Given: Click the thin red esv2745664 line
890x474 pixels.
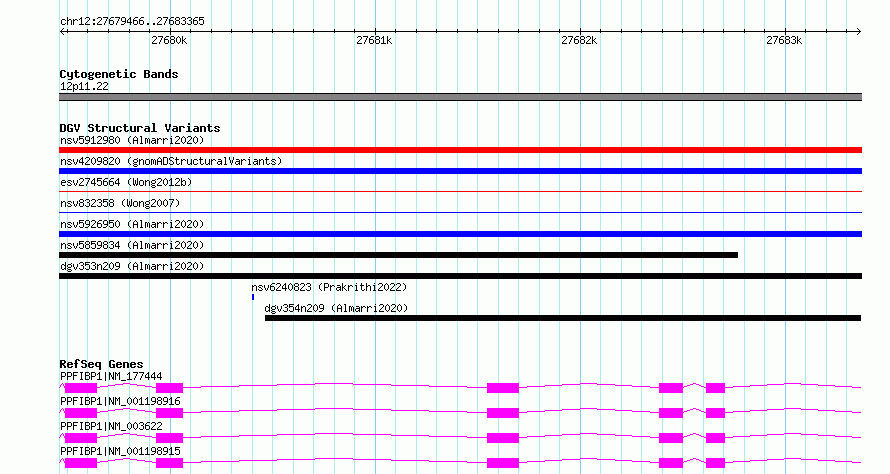Looking at the screenshot, I should tap(460, 192).
